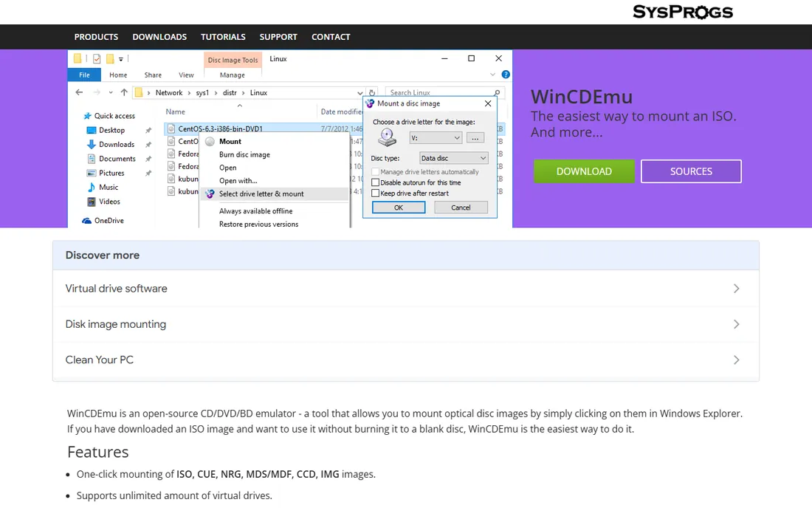The height and width of the screenshot is (508, 812).
Task: Select the Share ribbon tab
Action: click(153, 75)
